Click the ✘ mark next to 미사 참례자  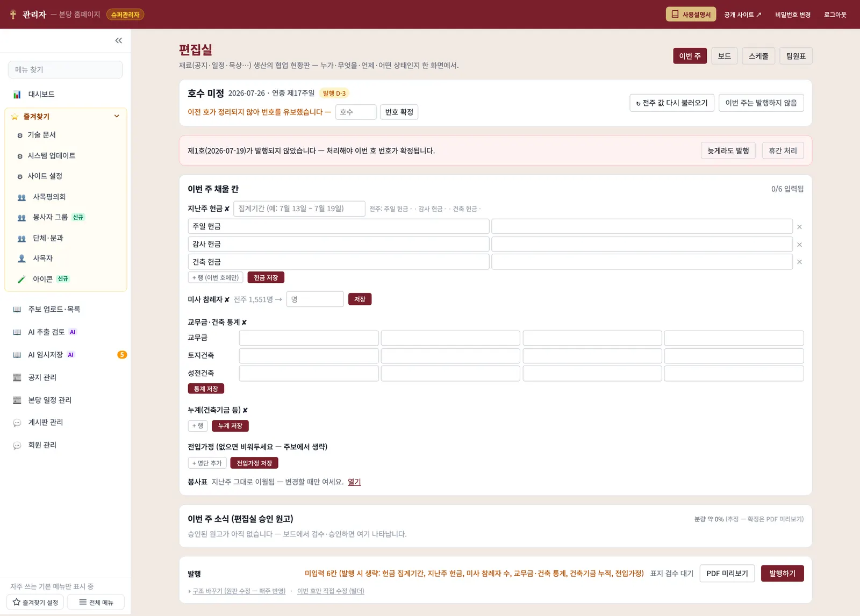coord(227,300)
